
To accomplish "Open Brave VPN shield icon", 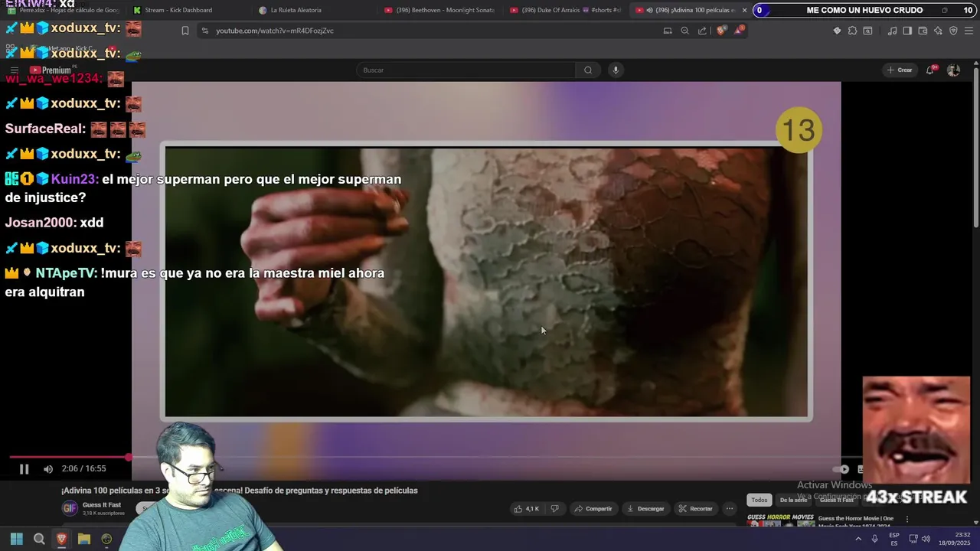I will click(953, 31).
